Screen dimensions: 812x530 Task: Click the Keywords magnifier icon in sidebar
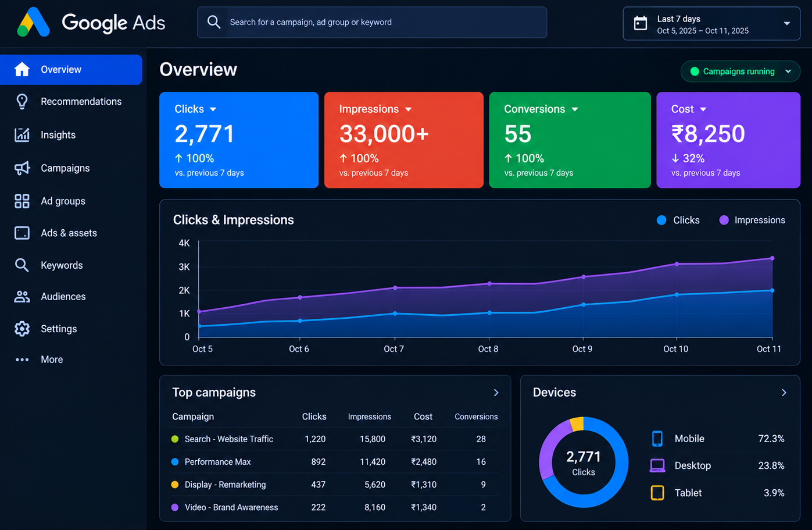[x=22, y=265]
